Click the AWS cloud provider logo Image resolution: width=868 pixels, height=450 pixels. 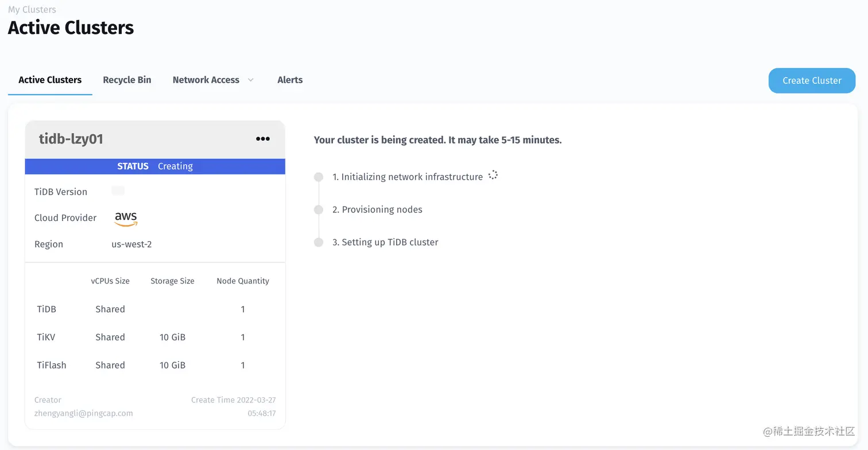pos(126,218)
